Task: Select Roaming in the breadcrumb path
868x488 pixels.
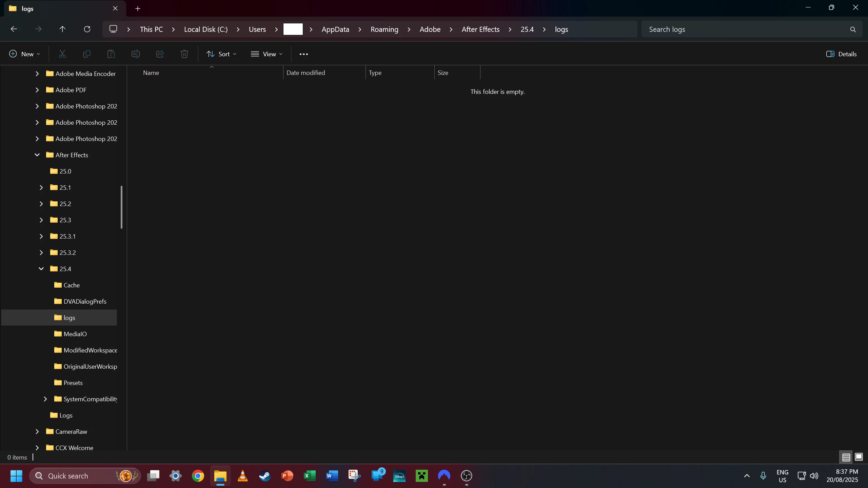Action: pyautogui.click(x=384, y=29)
